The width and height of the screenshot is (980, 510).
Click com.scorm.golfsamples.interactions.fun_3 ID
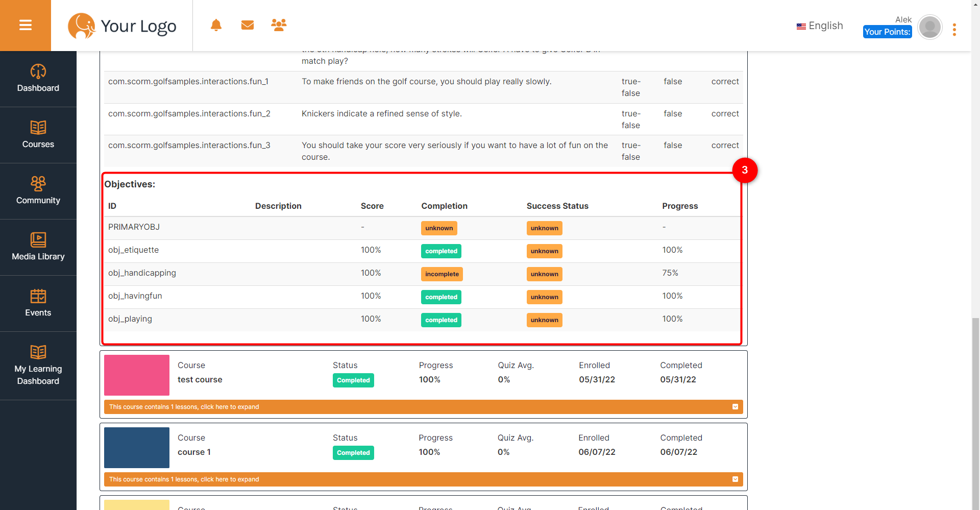pos(189,145)
